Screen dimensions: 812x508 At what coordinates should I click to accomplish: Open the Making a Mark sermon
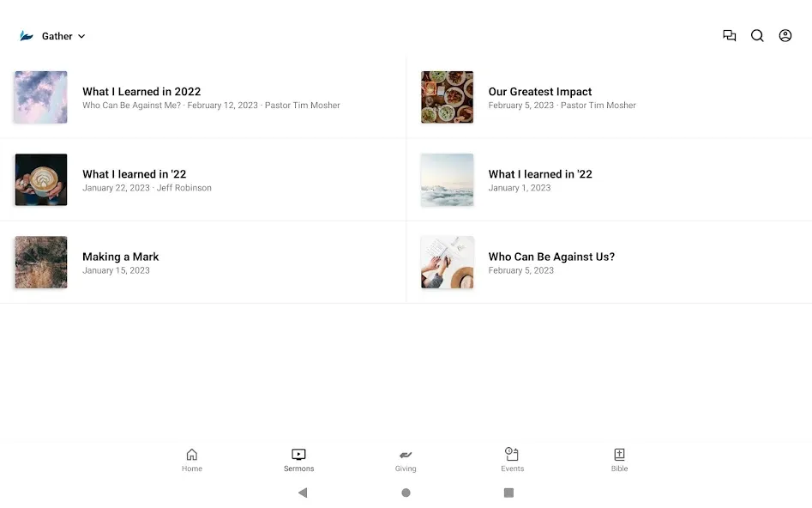tap(203, 263)
